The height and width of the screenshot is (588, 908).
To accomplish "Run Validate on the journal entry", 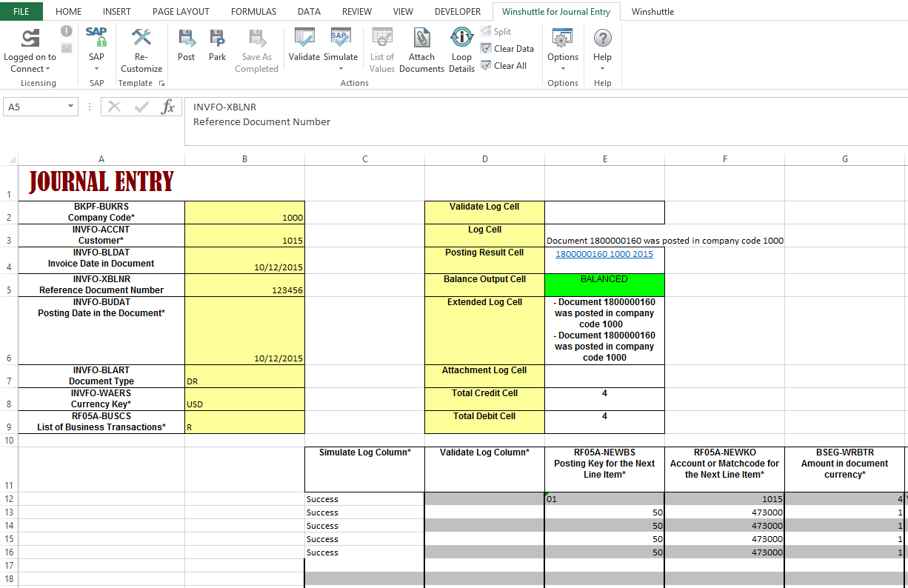I will tap(304, 45).
